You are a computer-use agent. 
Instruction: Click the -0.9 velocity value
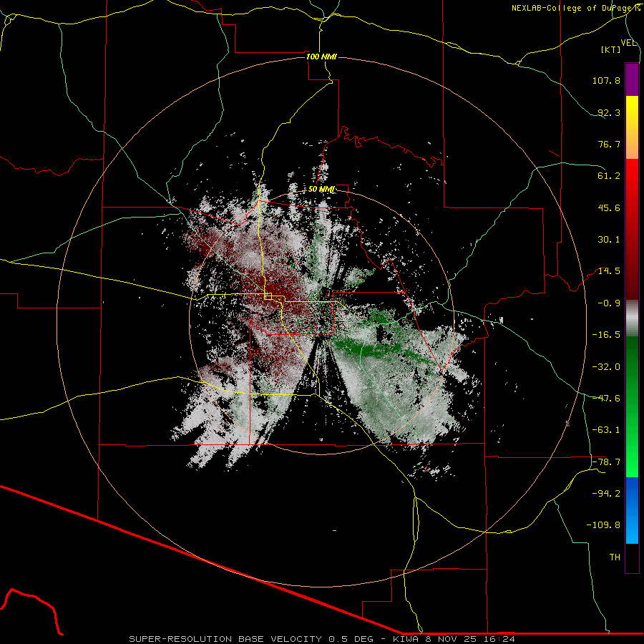(609, 303)
